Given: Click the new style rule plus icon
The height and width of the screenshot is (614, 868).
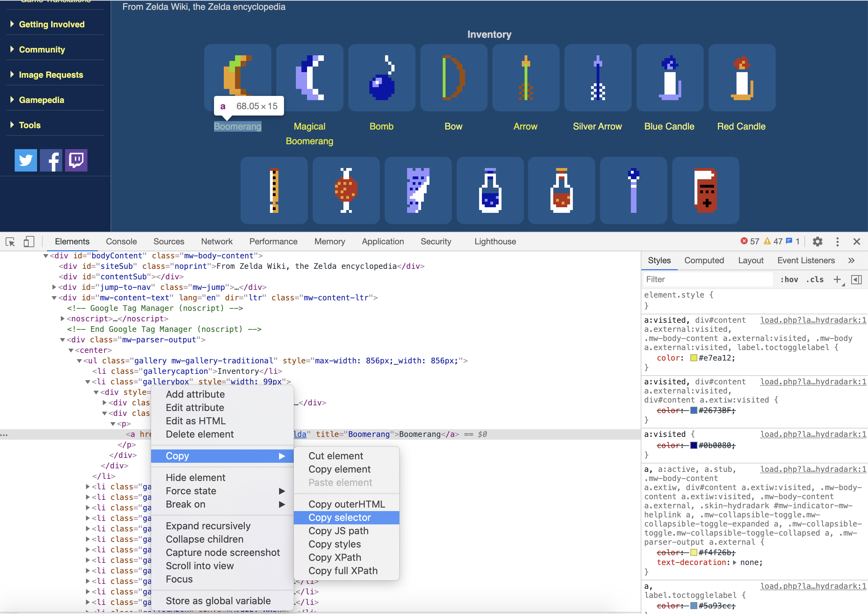Looking at the screenshot, I should click(837, 280).
